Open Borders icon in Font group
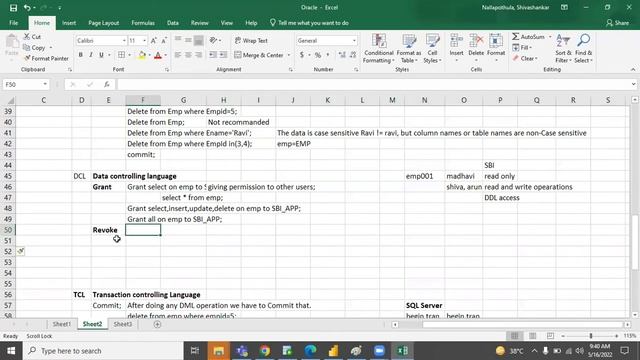 click(x=121, y=55)
